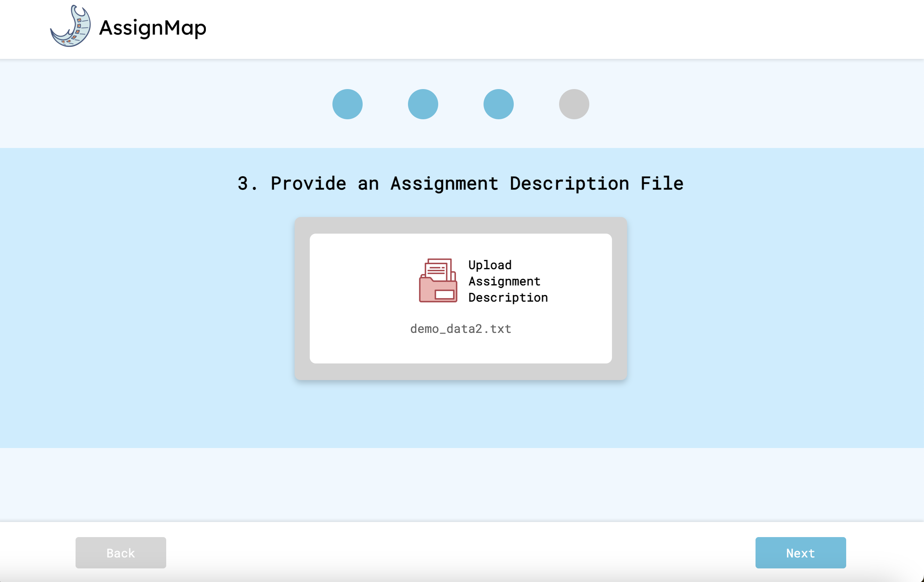Viewport: 924px width, 582px height.
Task: Select the second blue step circle
Action: pyautogui.click(x=423, y=104)
